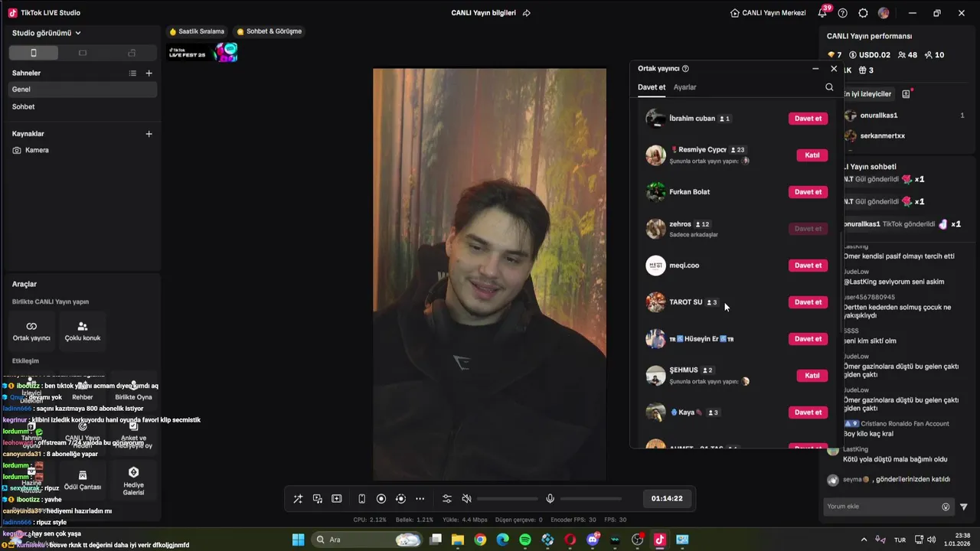Click the dotted-circle capture icon
Screen dimensions: 980x551
[x=400, y=498]
